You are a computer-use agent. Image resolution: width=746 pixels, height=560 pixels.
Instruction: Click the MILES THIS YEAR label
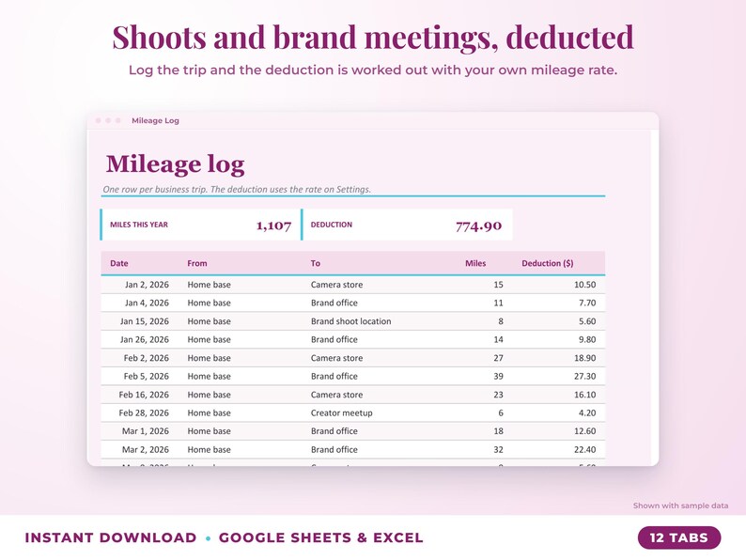click(x=139, y=225)
